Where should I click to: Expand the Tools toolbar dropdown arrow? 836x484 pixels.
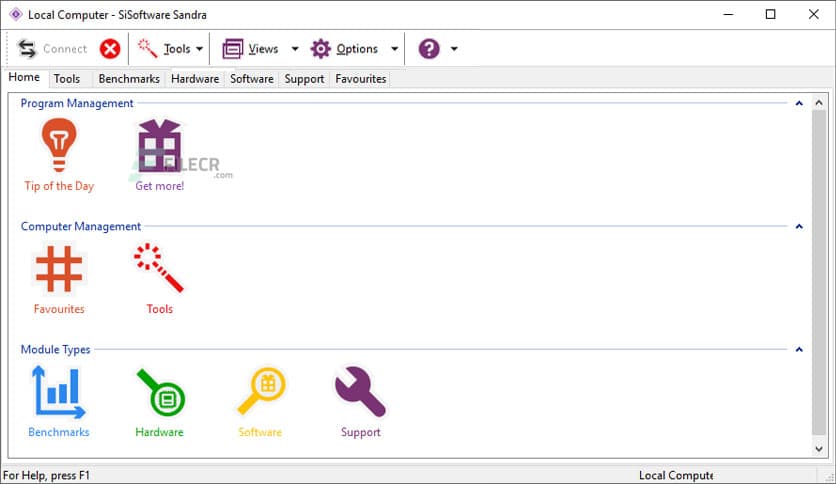pyautogui.click(x=199, y=49)
